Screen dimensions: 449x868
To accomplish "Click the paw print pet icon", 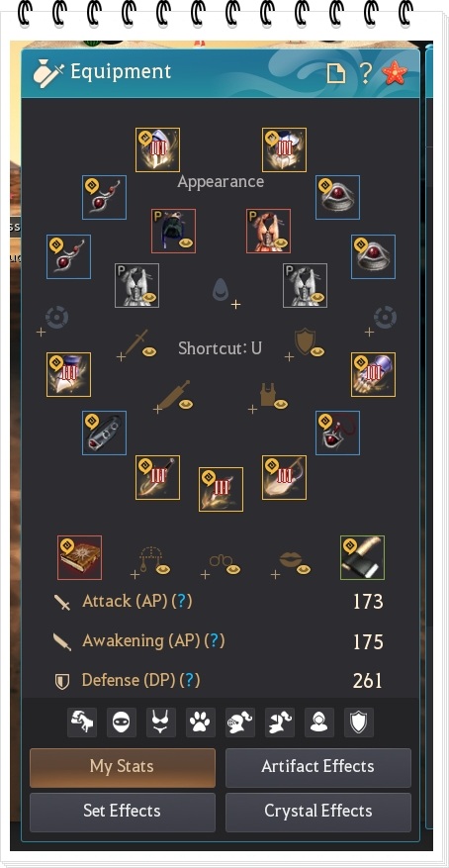I will pos(200,723).
